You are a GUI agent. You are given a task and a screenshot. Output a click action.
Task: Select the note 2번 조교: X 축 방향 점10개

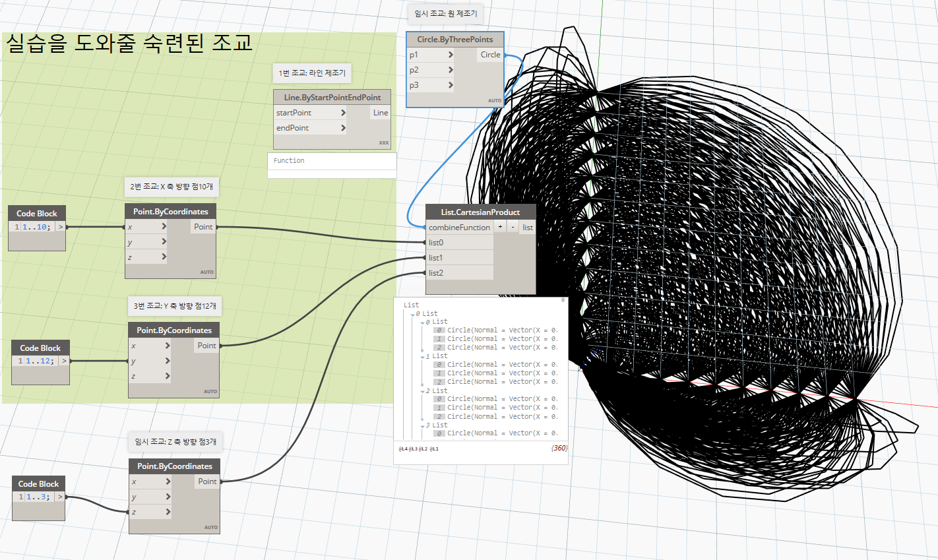tap(172, 187)
